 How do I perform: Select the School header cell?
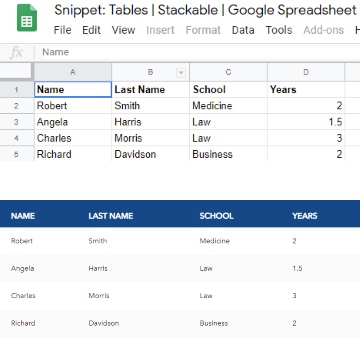[x=228, y=90]
